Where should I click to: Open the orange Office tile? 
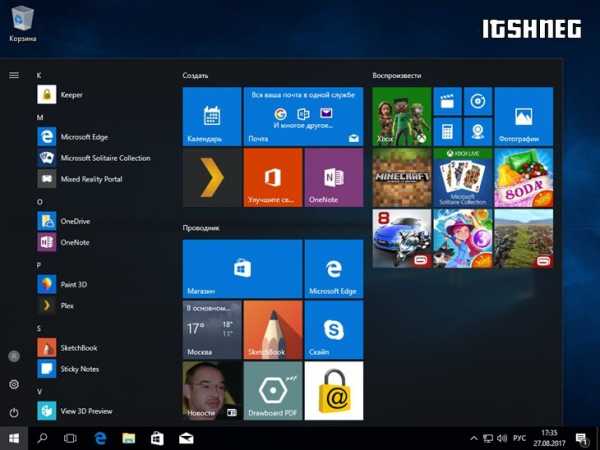[273, 178]
